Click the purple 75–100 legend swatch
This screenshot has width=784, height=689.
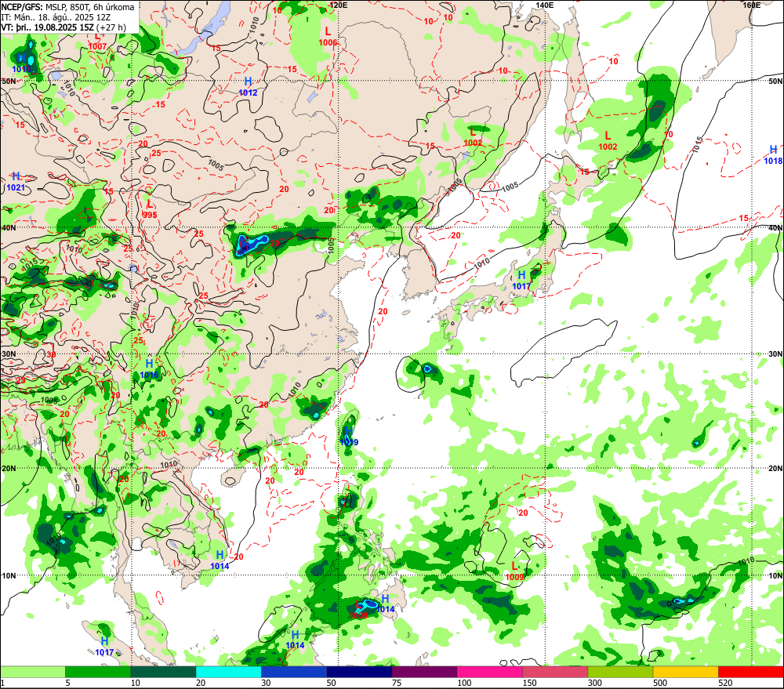[424, 672]
